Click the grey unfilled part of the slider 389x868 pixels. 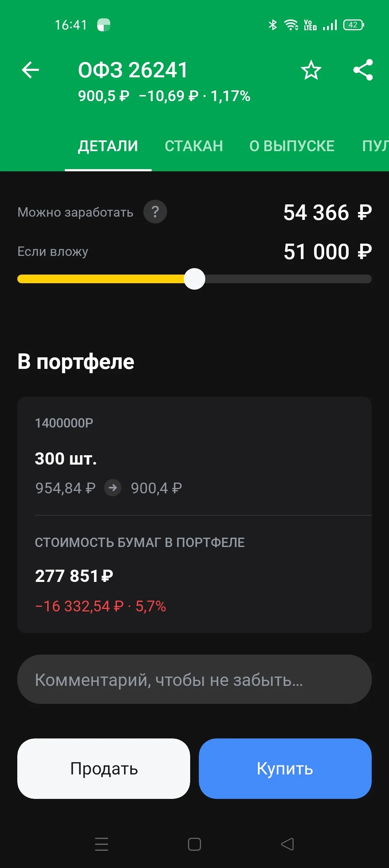pyautogui.click(x=288, y=279)
